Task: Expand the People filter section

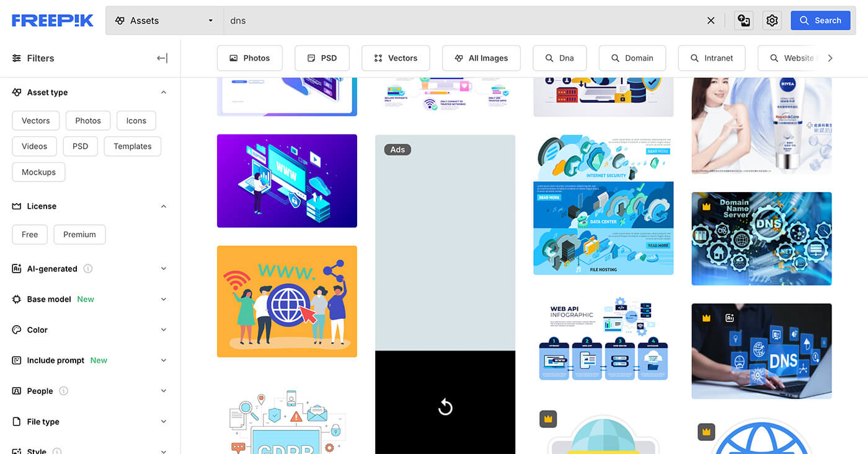Action: [x=164, y=391]
